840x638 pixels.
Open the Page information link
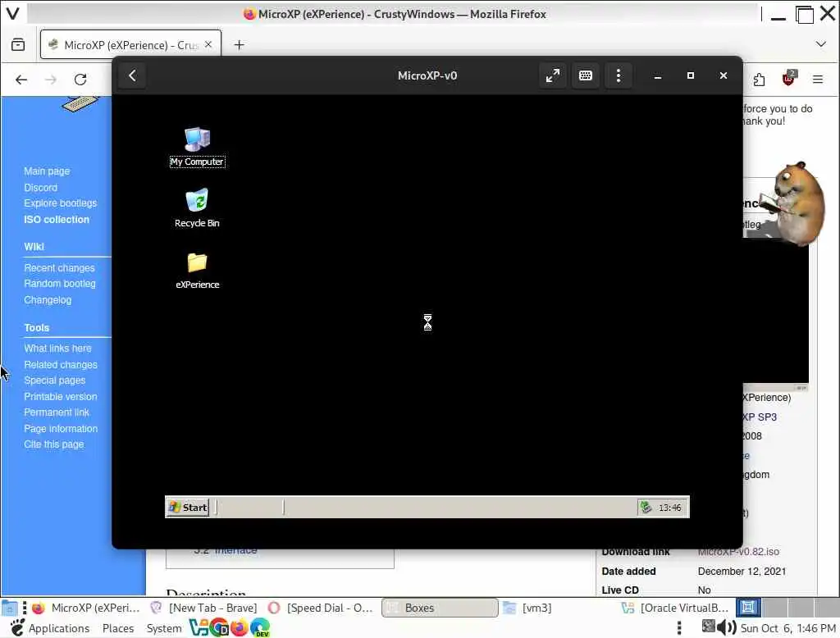[x=61, y=429]
